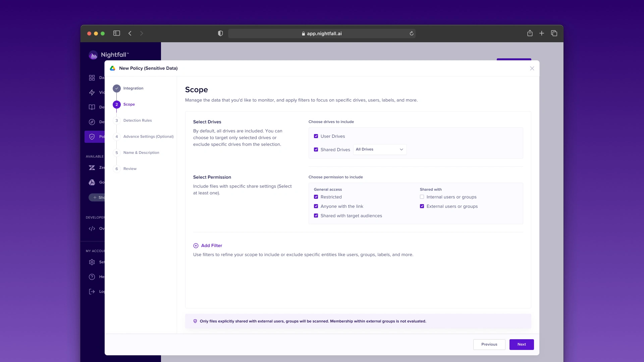Enable Internal users or groups checkbox
This screenshot has height=362, width=644.
point(422,197)
